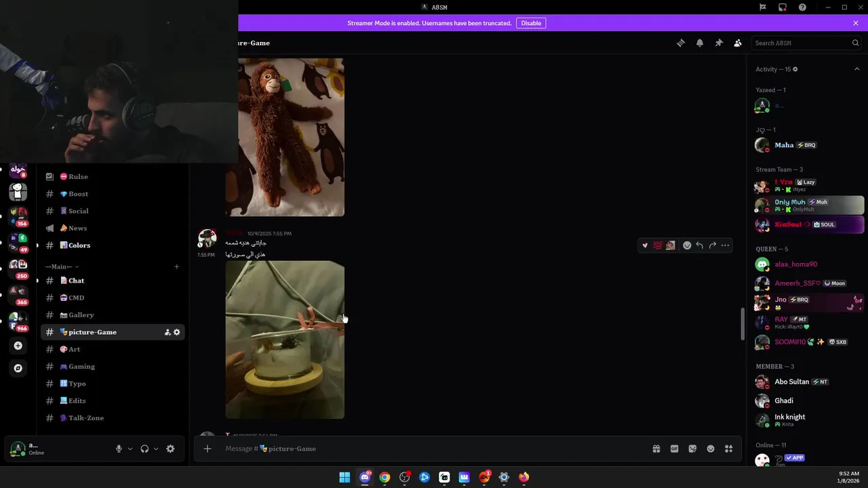868x488 pixels.
Task: Disable Streamer Mode
Action: click(531, 23)
